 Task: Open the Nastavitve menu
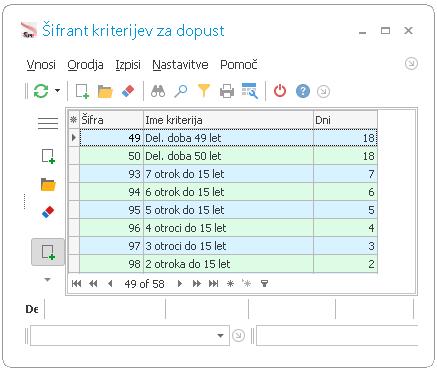tap(180, 65)
